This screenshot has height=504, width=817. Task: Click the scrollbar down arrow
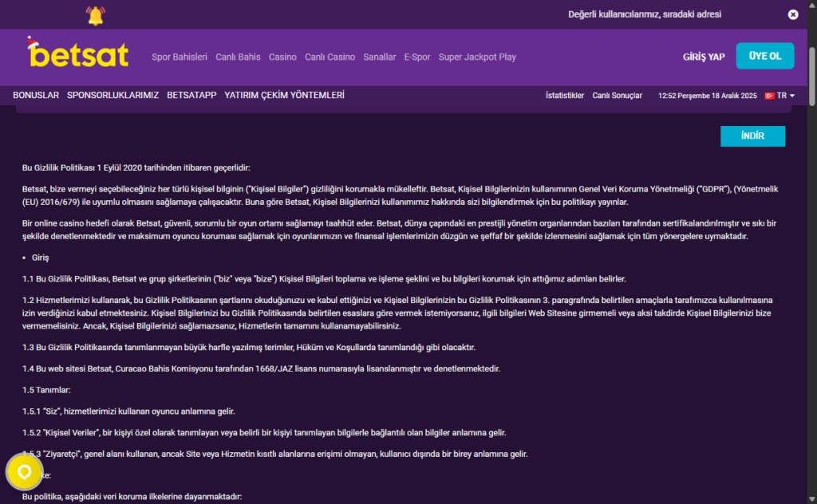point(812,499)
